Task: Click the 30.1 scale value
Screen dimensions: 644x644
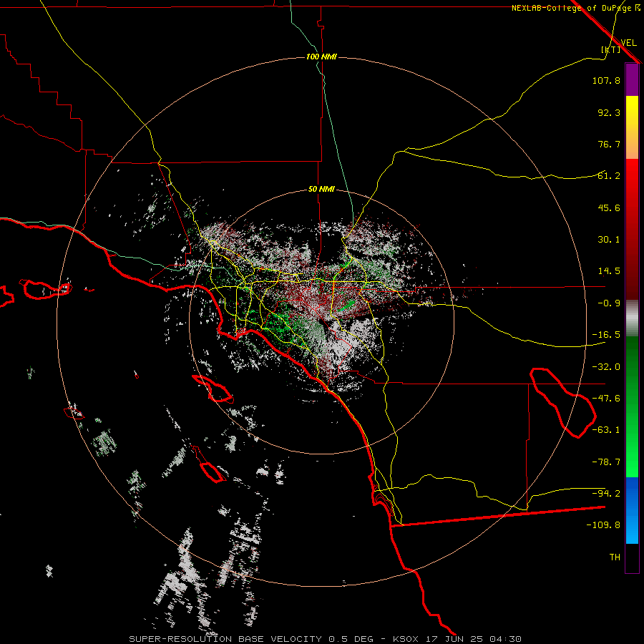Action: pos(609,240)
